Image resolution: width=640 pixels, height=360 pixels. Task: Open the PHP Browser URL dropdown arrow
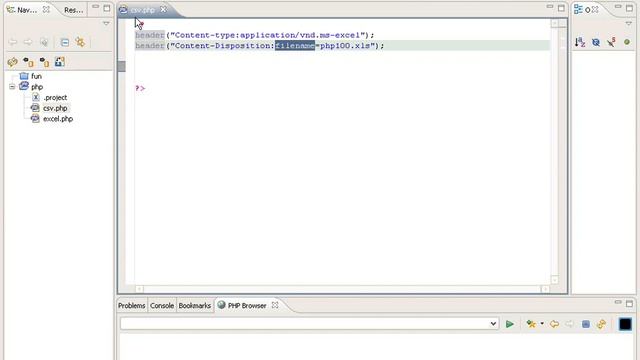493,324
